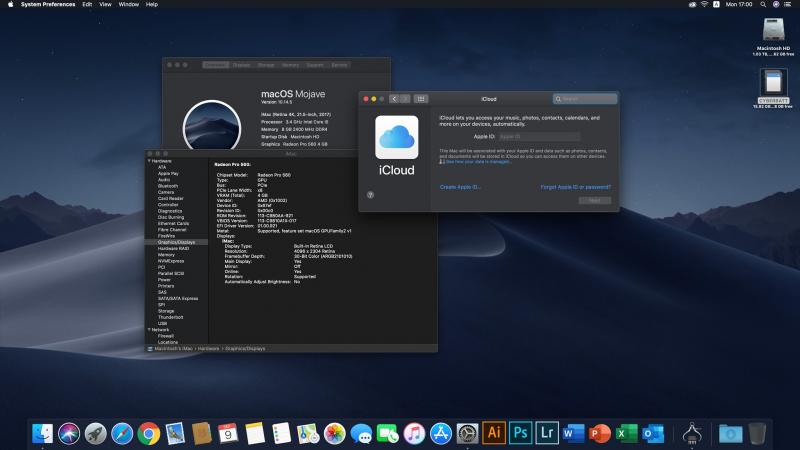The height and width of the screenshot is (450, 800).
Task: Open the Window menu
Action: point(129,4)
